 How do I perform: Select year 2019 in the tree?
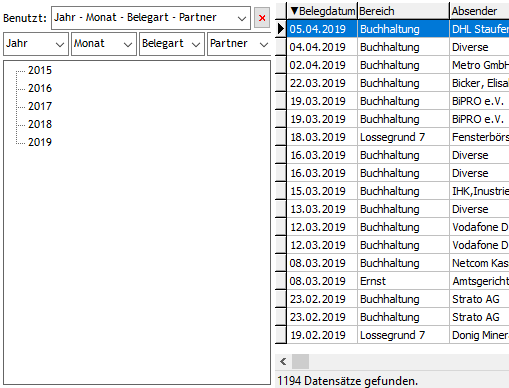coord(40,142)
